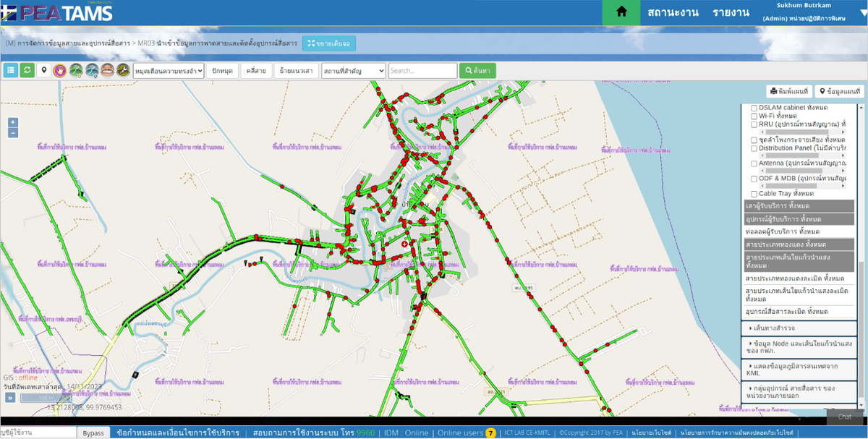Click the ค้นหา search button
Image resolution: width=868 pixels, height=439 pixels.
[477, 70]
